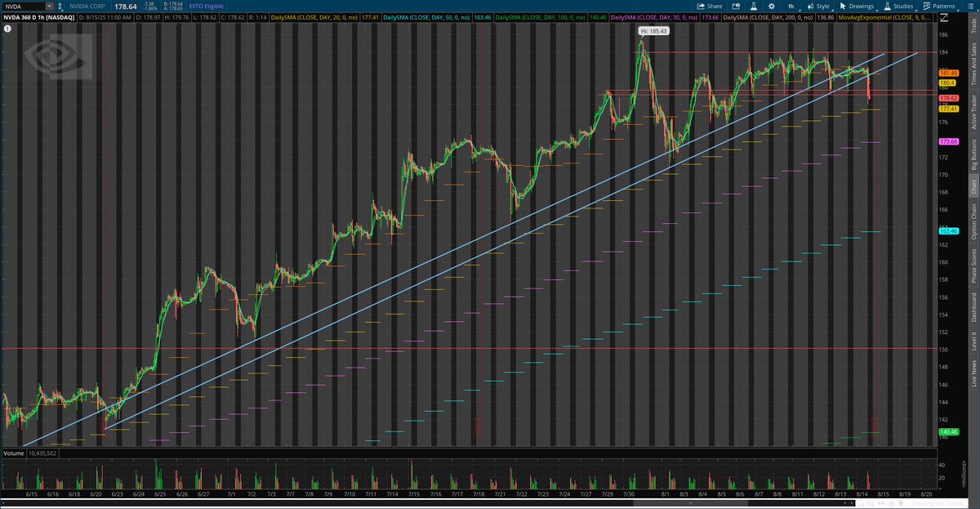This screenshot has width=980, height=509.
Task: Click the hamburger menu icon at top-right corner
Action: point(970,6)
